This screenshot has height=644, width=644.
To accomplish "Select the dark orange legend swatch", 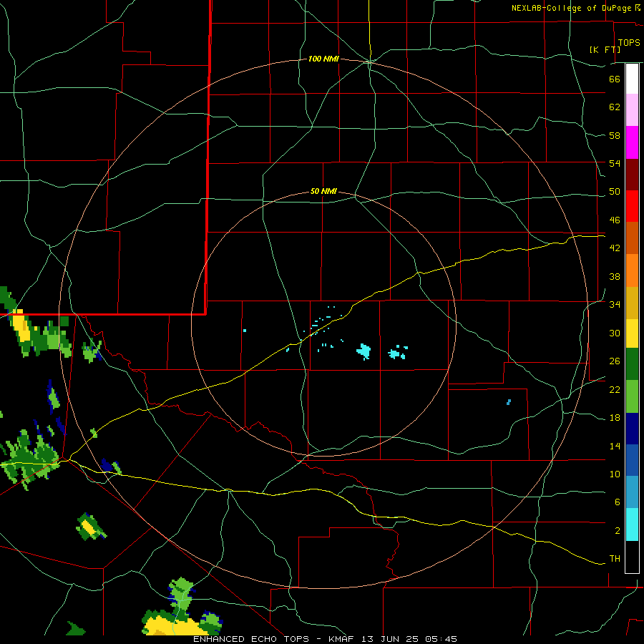I will coord(632,238).
